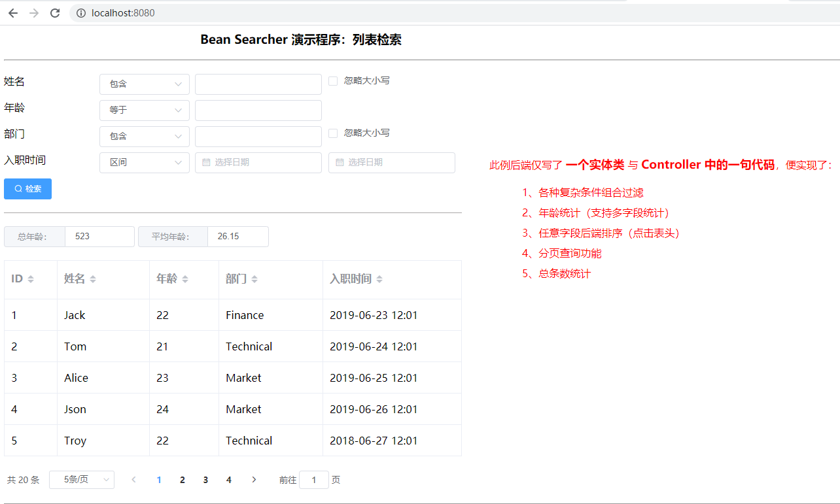Image resolution: width=840 pixels, height=504 pixels.
Task: Go to next page with right chevron
Action: (254, 480)
